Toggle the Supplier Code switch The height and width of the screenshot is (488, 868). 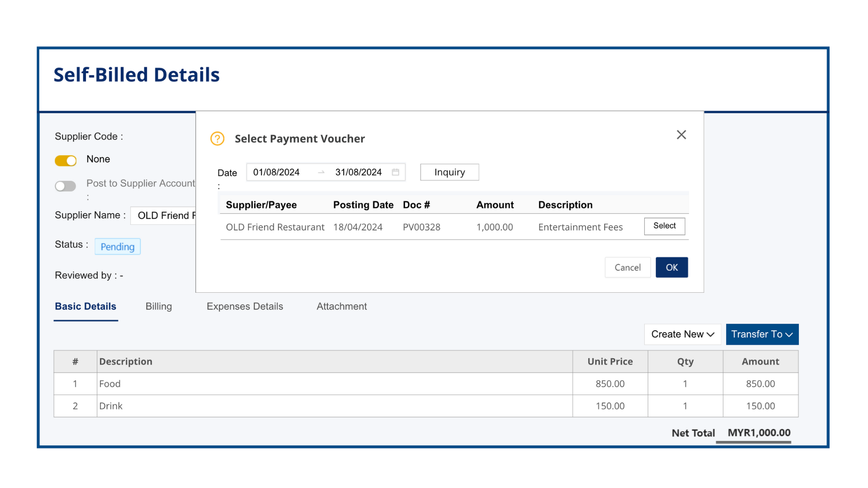coord(66,160)
